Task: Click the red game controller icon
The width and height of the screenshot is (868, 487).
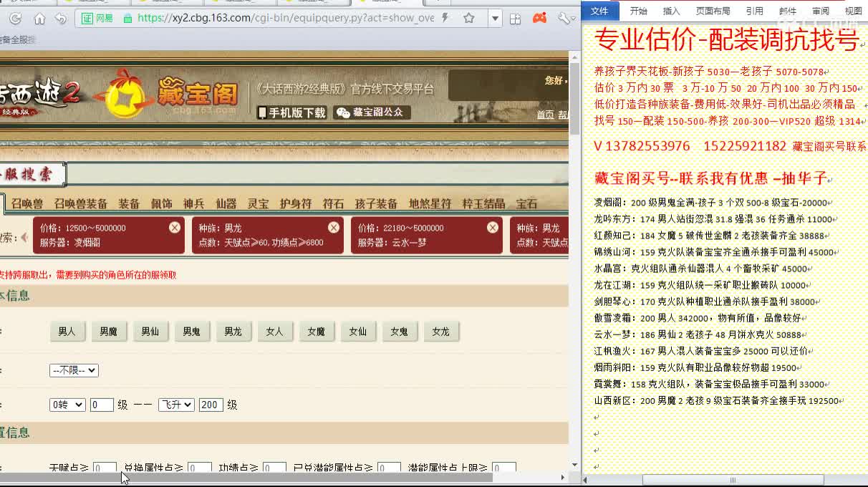Action: tap(540, 19)
